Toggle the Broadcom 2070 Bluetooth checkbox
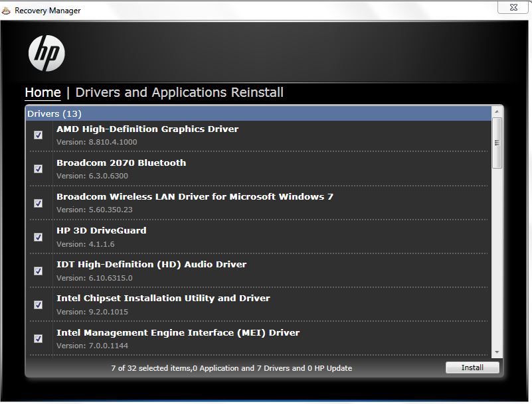The image size is (532, 404). tap(38, 168)
